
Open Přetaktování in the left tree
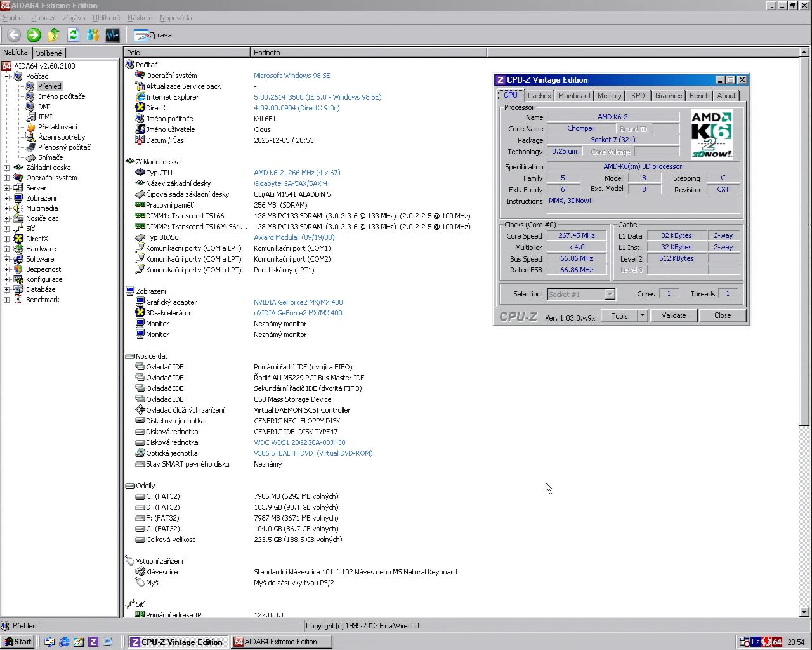[57, 127]
